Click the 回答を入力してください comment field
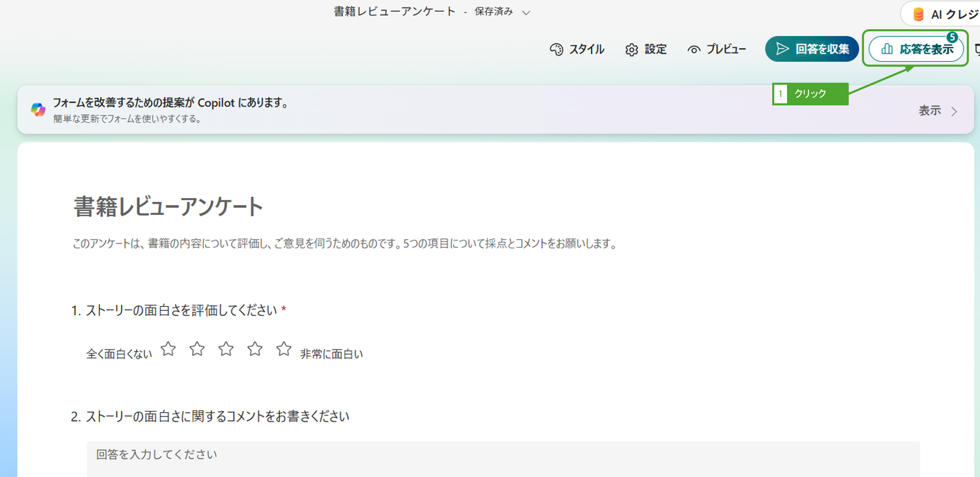Screen dimensions: 980x477 click(503, 458)
